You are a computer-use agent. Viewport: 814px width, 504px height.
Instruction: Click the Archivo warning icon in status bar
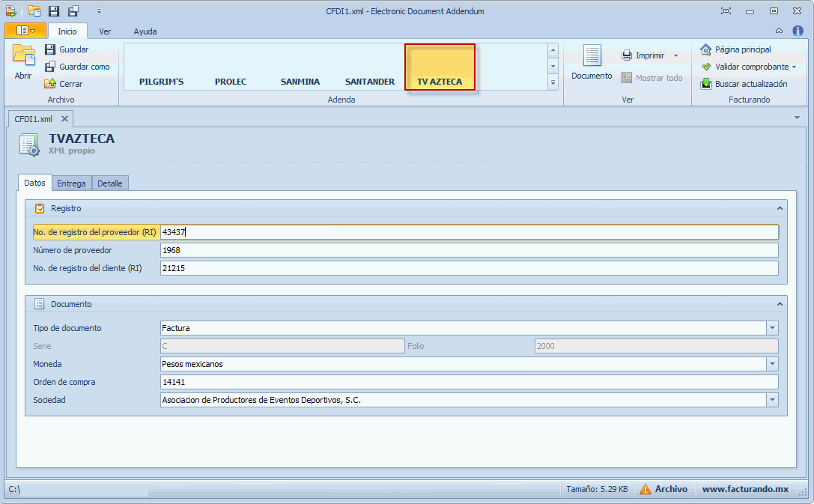pos(645,489)
